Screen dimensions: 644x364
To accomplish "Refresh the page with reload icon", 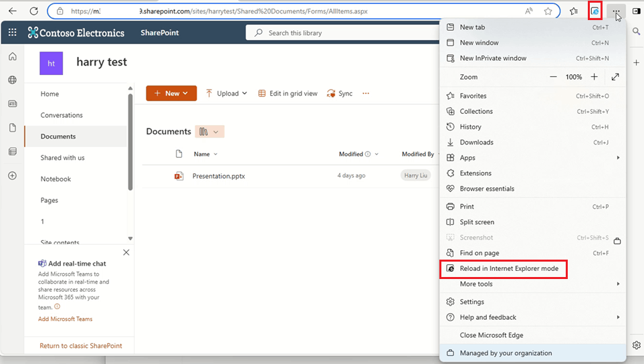I will pyautogui.click(x=34, y=11).
